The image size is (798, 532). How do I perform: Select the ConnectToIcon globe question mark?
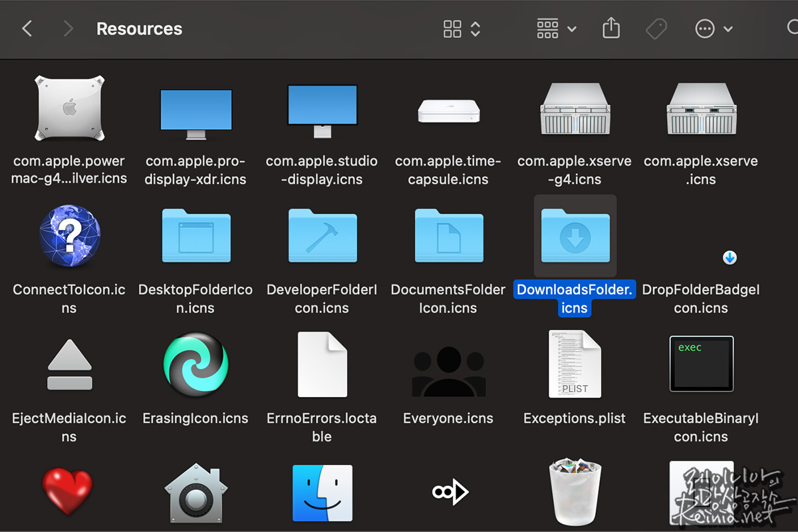[x=69, y=236]
